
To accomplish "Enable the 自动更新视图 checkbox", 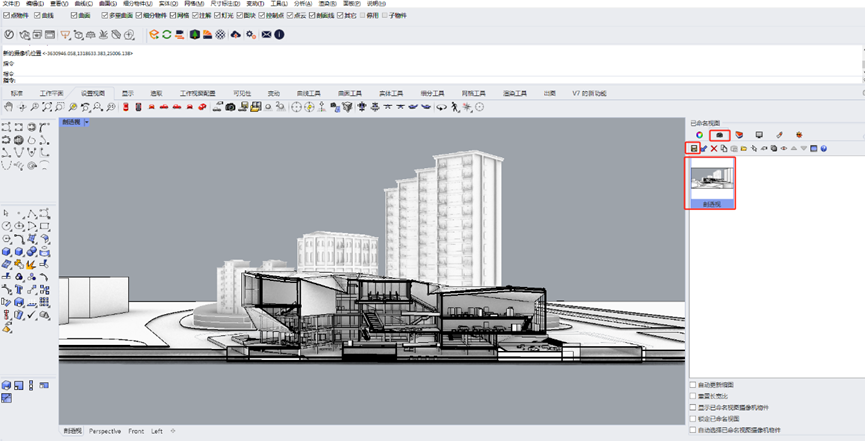I will pyautogui.click(x=694, y=384).
